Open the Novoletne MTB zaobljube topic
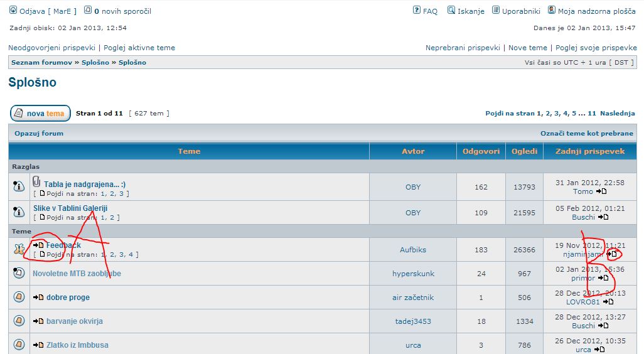This screenshot has height=354, width=644. (x=77, y=274)
